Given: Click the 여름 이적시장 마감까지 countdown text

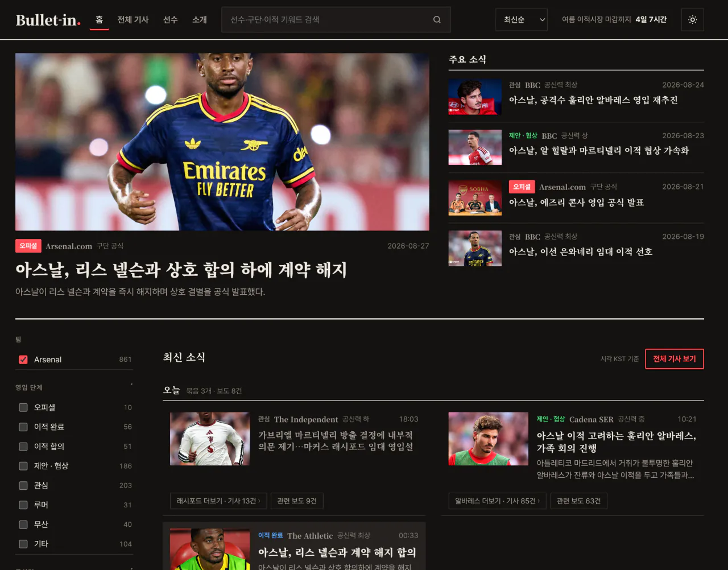Looking at the screenshot, I should tap(614, 20).
